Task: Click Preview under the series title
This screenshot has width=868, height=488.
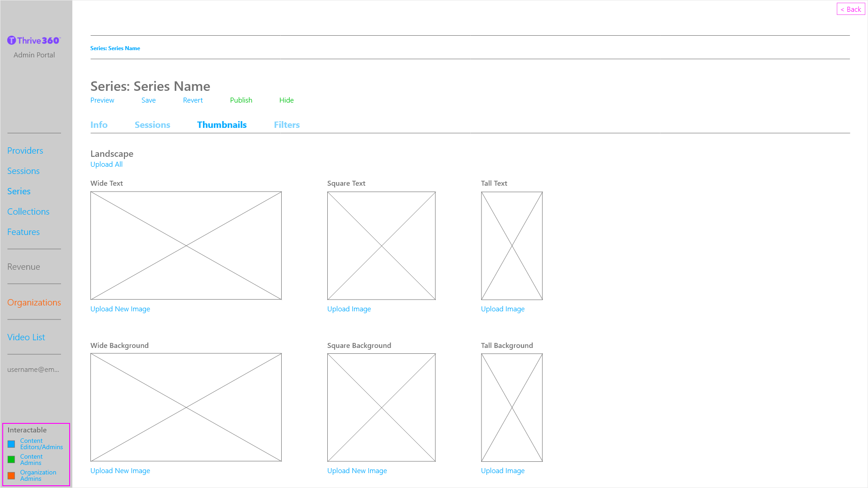Action: pyautogui.click(x=102, y=100)
